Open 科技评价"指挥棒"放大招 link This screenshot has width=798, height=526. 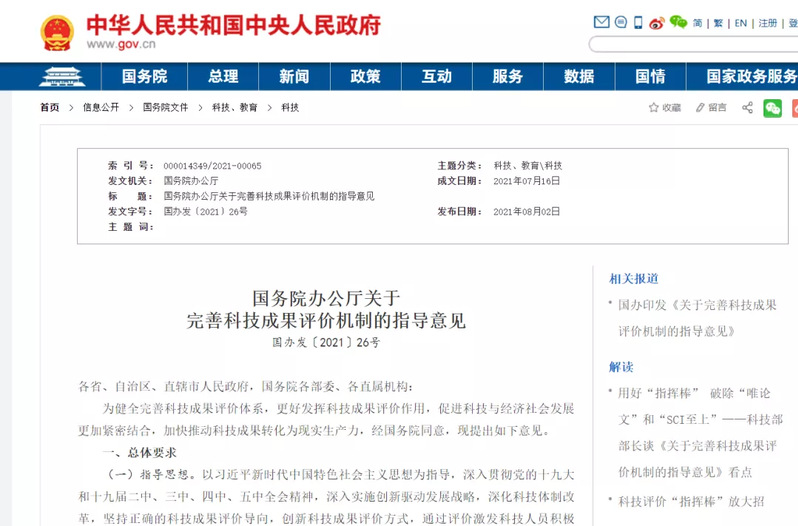pos(691,502)
